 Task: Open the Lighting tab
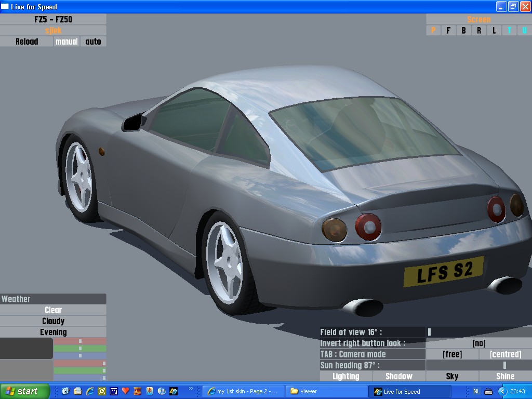(x=346, y=376)
